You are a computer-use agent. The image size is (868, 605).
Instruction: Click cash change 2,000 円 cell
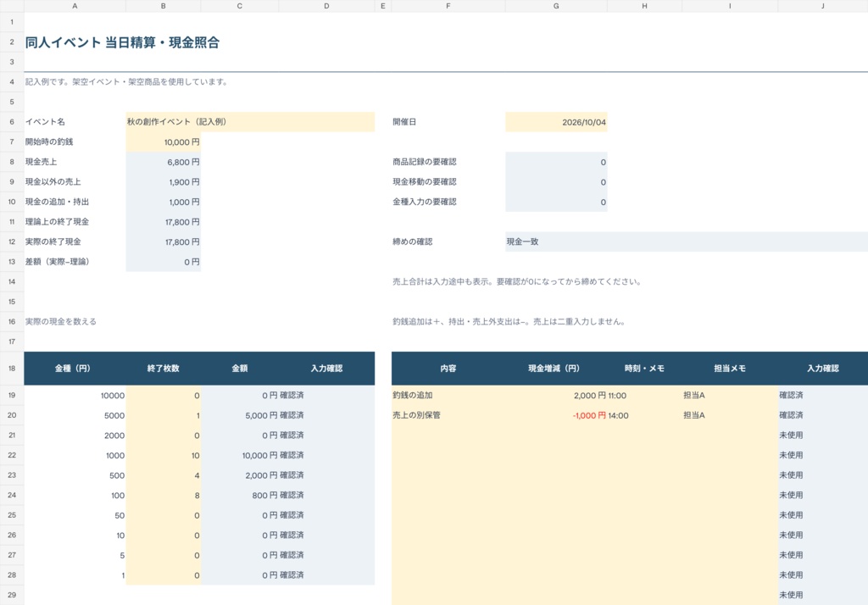556,395
